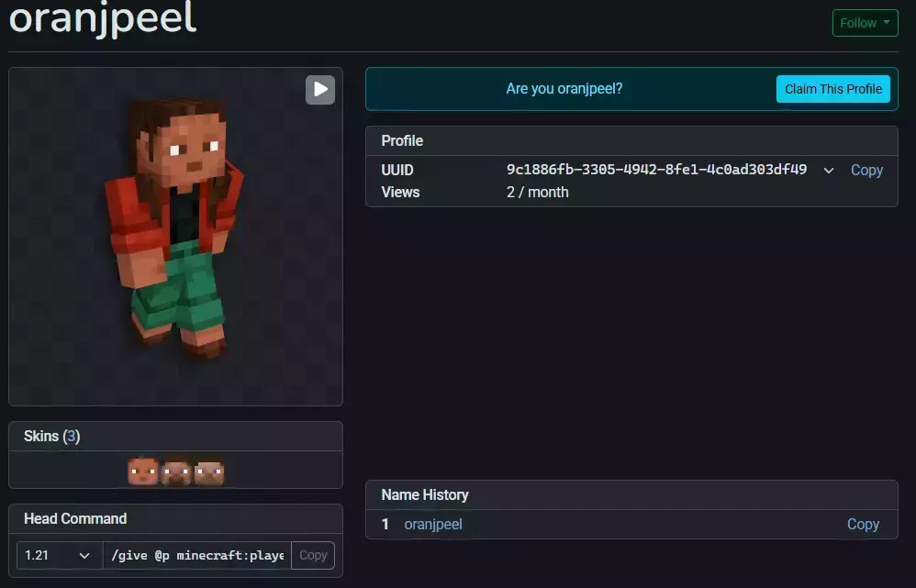Copy the oranjpeel name in Name History
916x588 pixels.
coord(863,524)
